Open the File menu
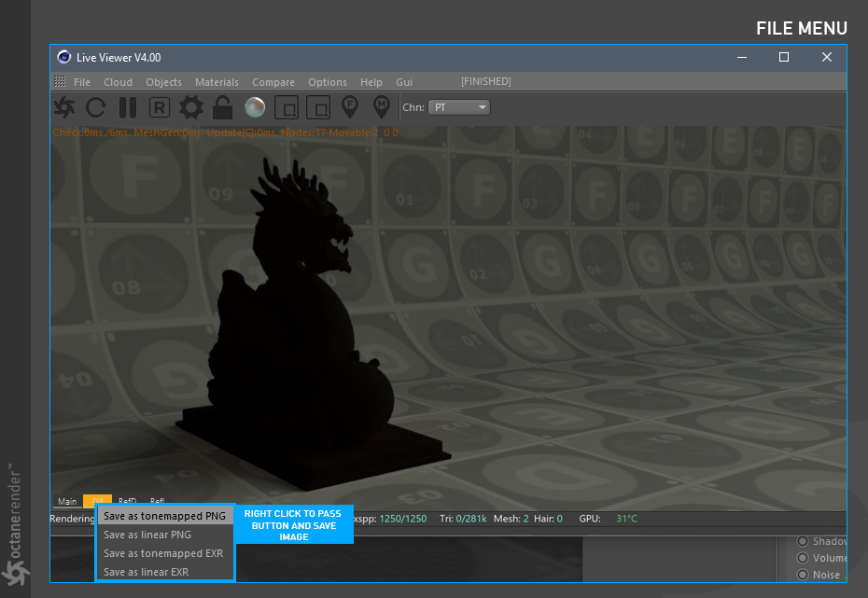Screen dimensions: 868x598 tap(82, 82)
